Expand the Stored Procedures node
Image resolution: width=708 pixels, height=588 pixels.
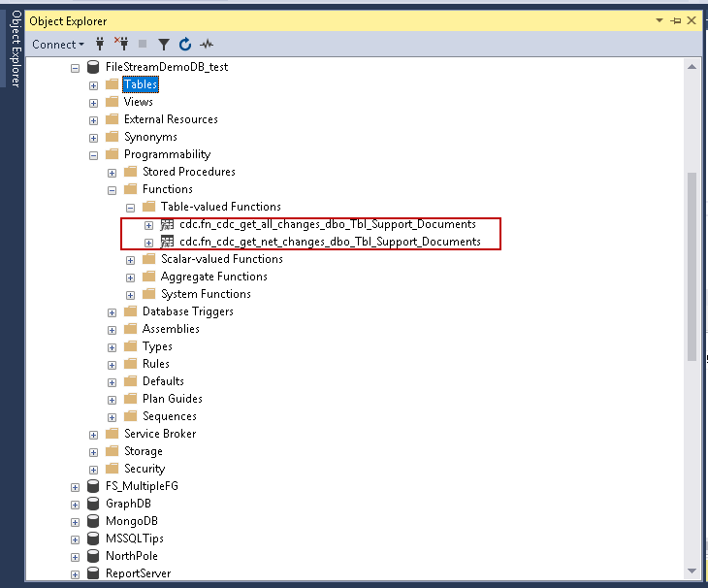(x=112, y=173)
